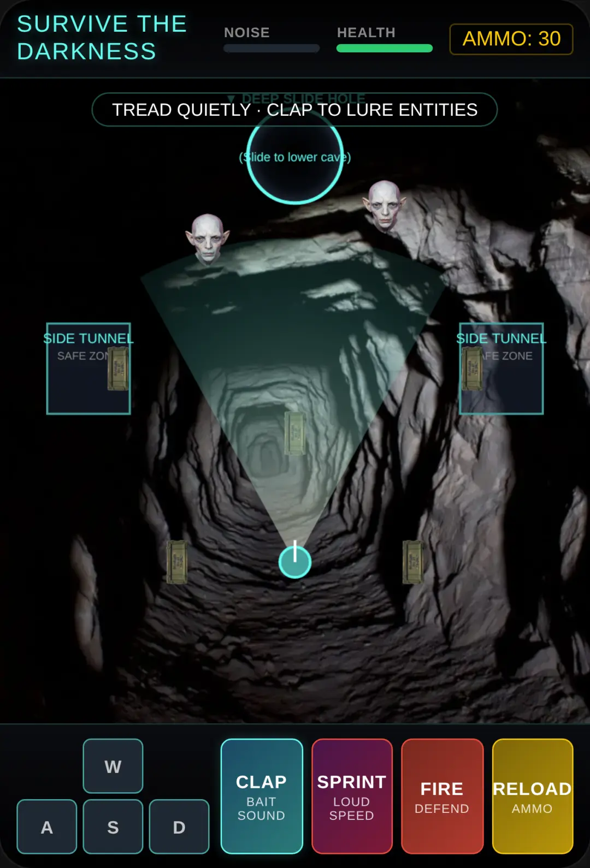Tap the A move-left key
The width and height of the screenshot is (590, 868).
tap(47, 827)
